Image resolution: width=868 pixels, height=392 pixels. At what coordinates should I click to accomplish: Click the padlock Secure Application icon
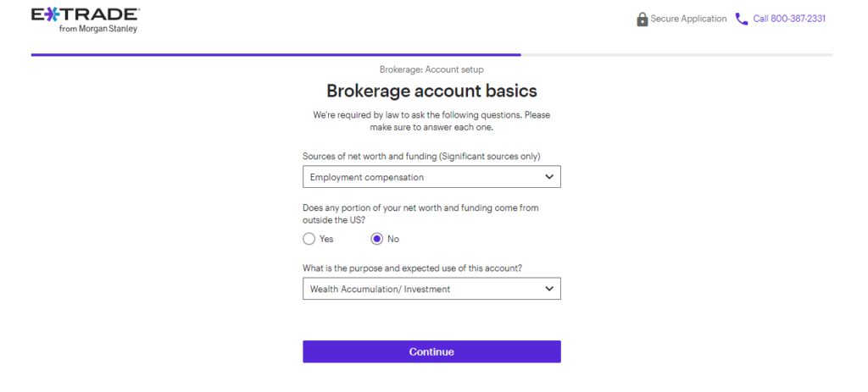point(643,19)
